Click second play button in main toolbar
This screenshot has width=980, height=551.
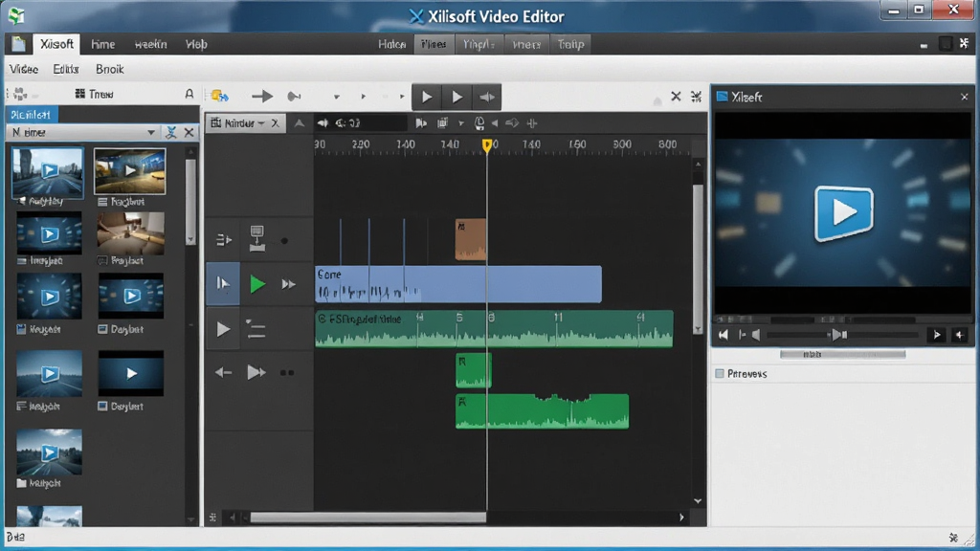point(457,97)
